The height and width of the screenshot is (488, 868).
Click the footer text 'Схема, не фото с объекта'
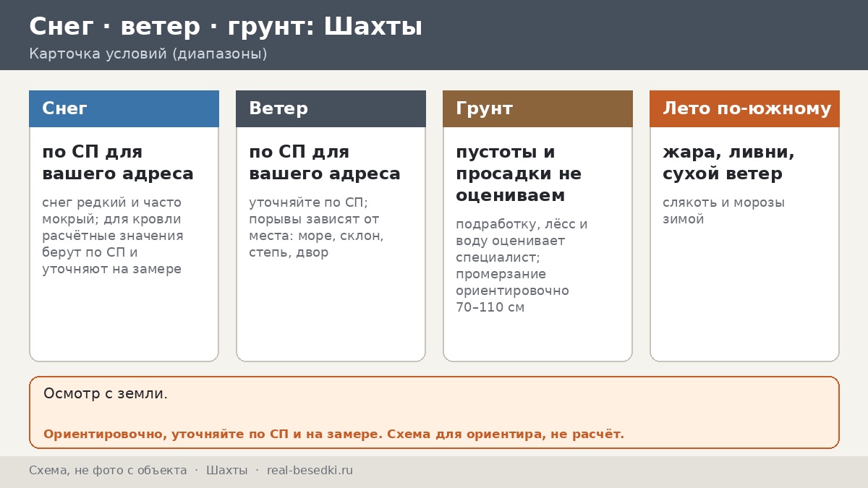tap(108, 471)
